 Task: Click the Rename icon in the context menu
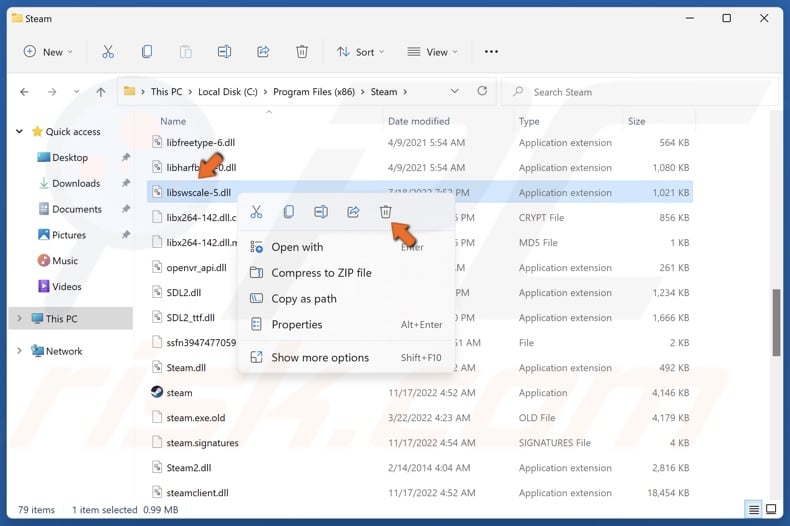coord(321,212)
